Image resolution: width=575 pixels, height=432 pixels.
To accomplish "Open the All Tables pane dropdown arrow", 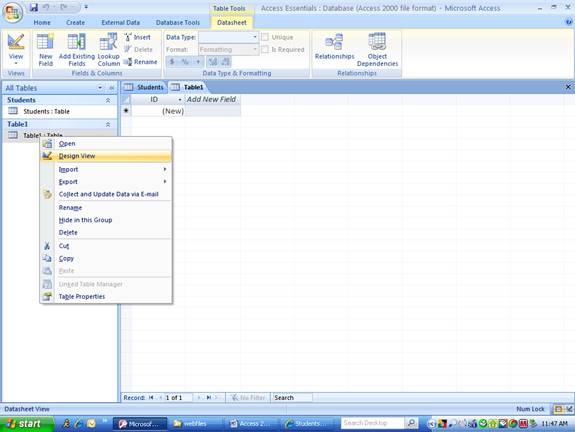I will click(100, 88).
